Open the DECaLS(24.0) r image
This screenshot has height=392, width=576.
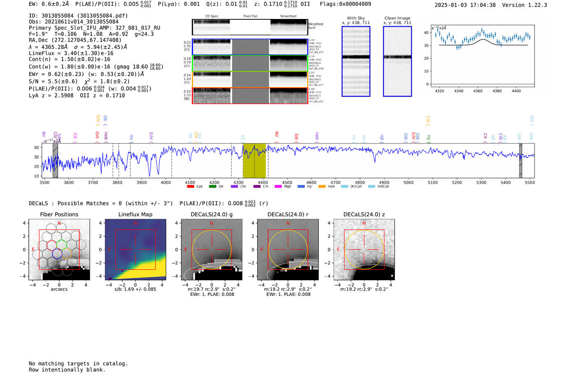(x=288, y=250)
